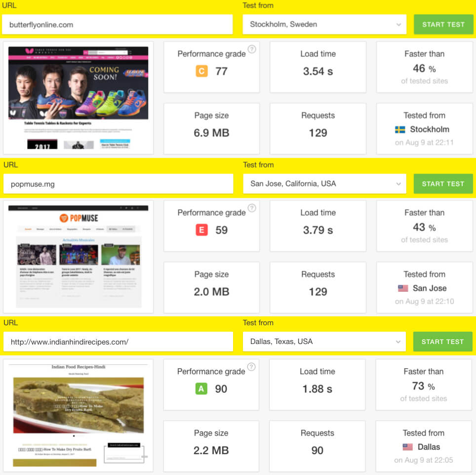Click the butterflyonline.com URL field
This screenshot has height=475, width=476.
coord(117,24)
